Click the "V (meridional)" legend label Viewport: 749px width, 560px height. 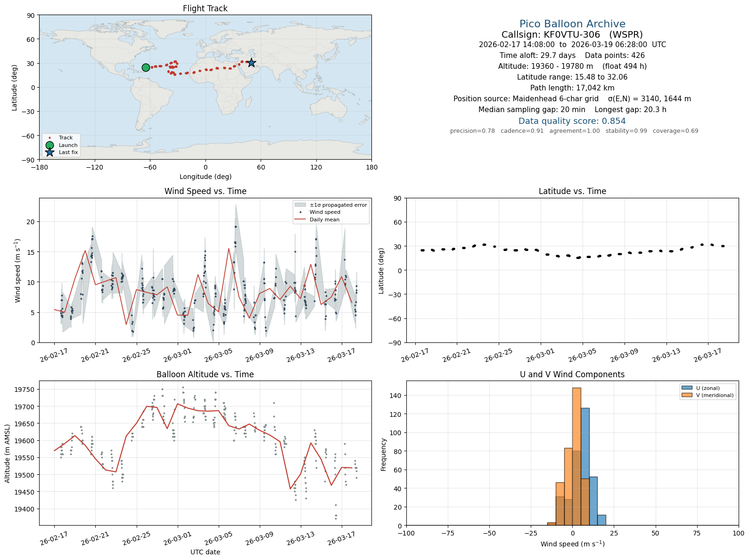[x=715, y=395]
